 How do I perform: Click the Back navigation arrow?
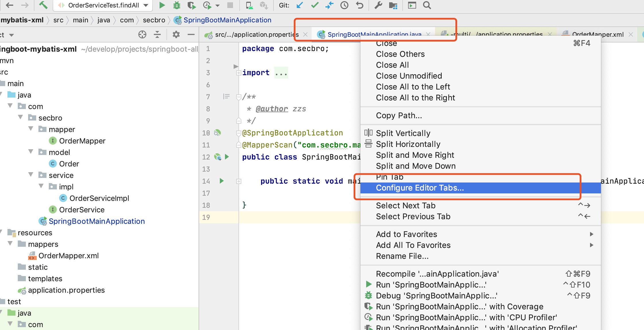(x=9, y=5)
